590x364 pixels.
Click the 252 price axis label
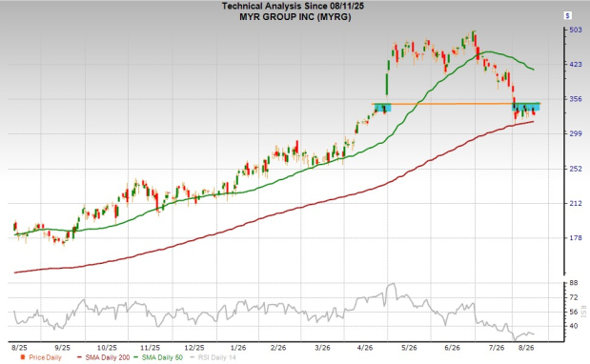coord(576,169)
